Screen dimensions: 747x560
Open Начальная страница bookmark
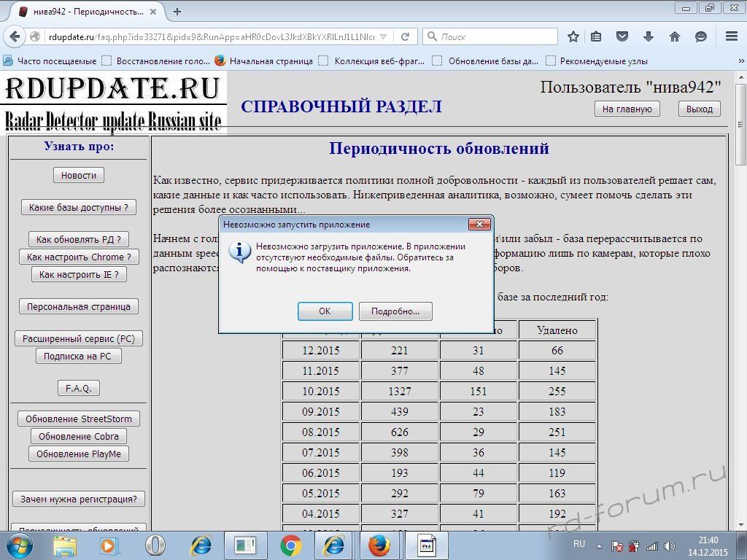click(263, 61)
